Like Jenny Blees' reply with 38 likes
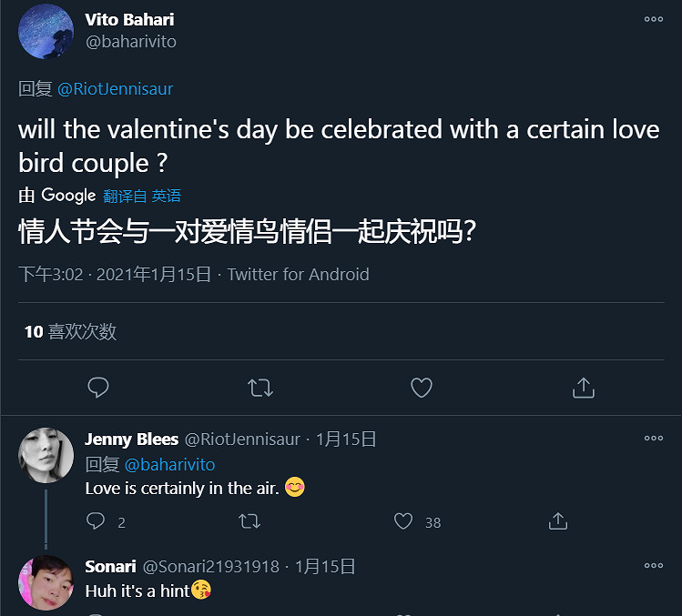 [403, 521]
